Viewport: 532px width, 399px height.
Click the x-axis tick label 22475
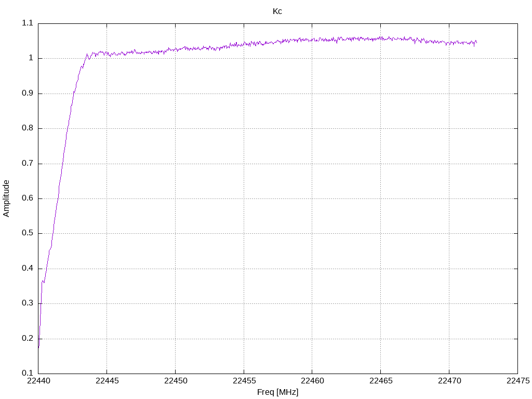point(518,381)
